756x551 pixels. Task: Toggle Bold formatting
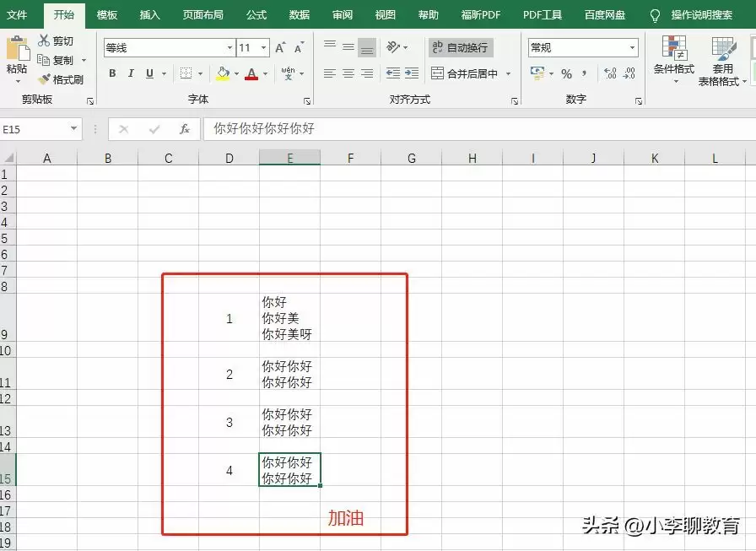[111, 74]
